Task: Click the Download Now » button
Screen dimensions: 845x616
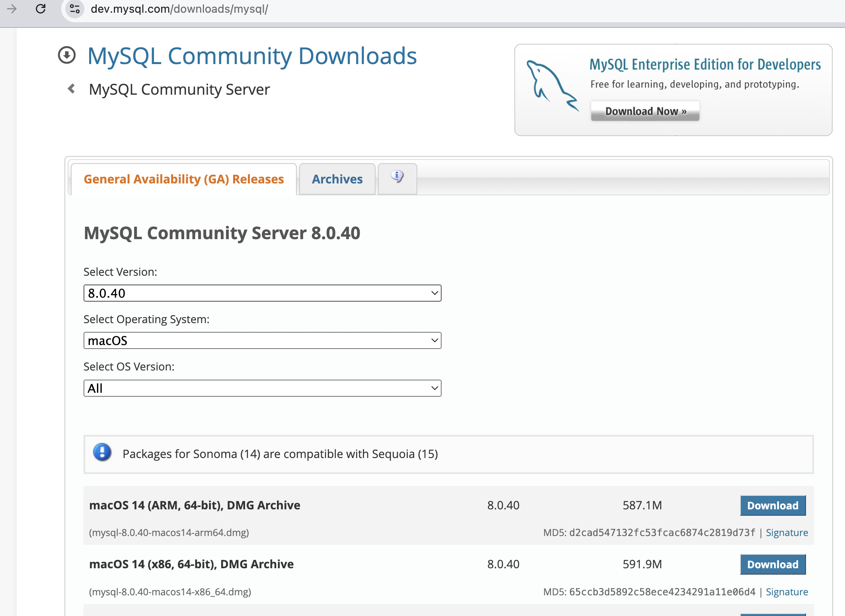Action: coord(645,111)
